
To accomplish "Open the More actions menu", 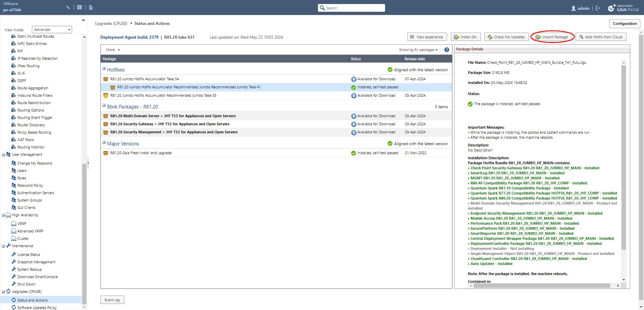I will click(x=113, y=50).
